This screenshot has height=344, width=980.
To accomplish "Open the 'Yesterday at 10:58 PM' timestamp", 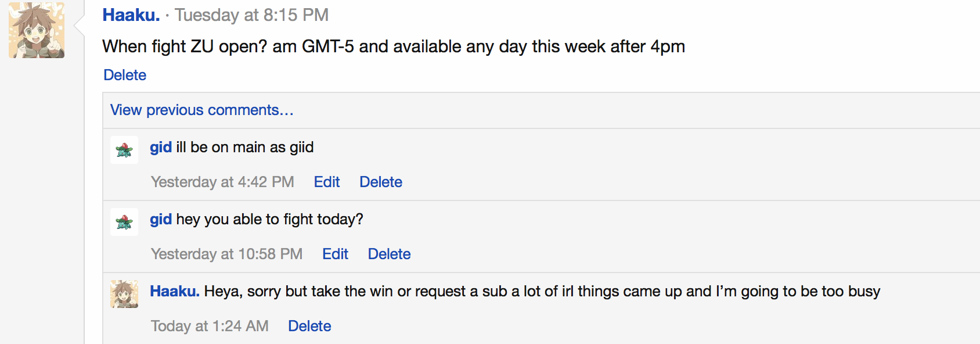I will click(227, 254).
